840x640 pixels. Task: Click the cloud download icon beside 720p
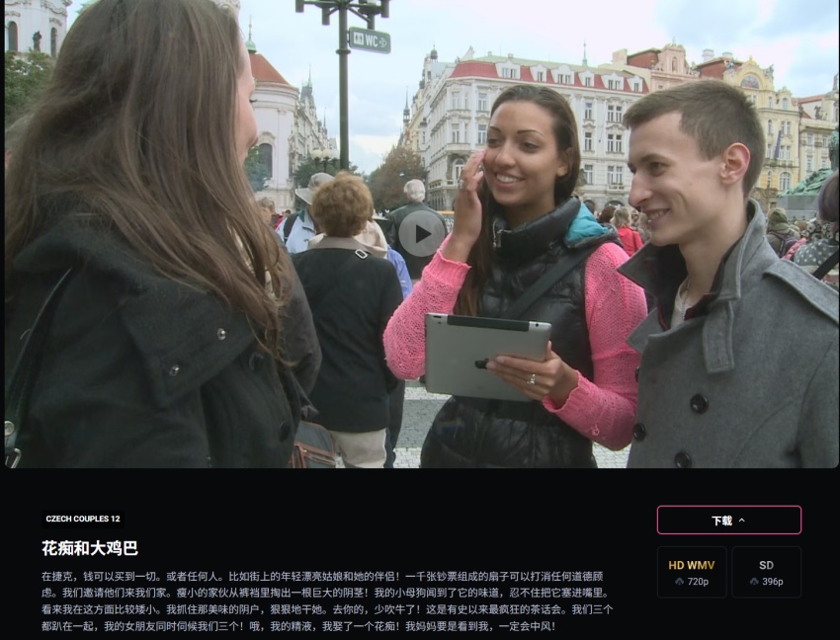[x=679, y=582]
